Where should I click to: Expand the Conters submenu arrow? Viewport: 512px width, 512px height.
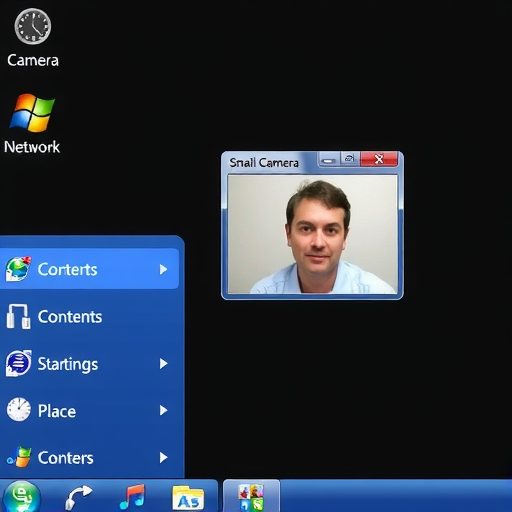pyautogui.click(x=163, y=458)
